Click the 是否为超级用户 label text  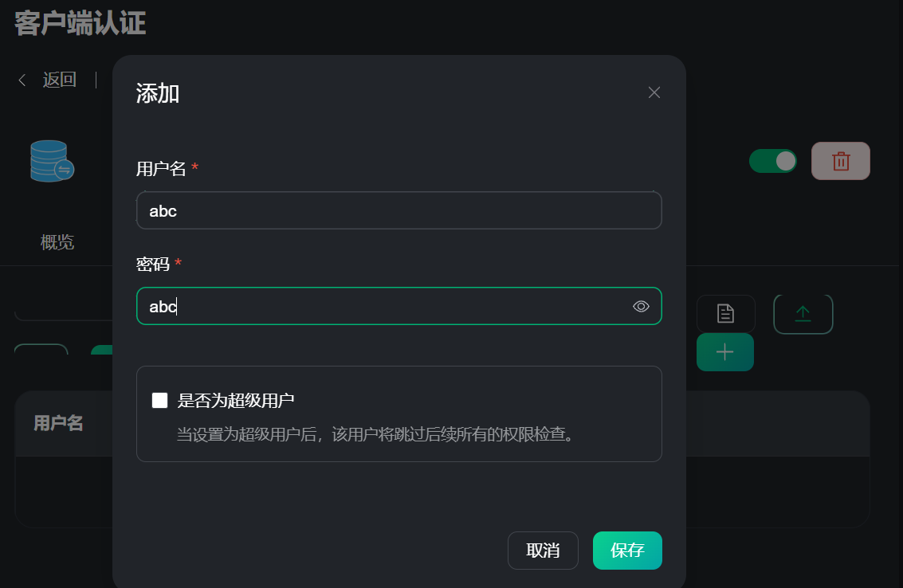click(236, 400)
